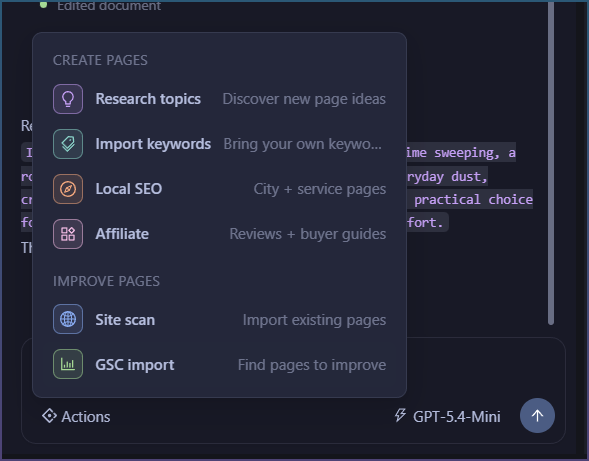Toggle the Actions menu
Viewport: 589px width, 461px height.
(x=76, y=416)
